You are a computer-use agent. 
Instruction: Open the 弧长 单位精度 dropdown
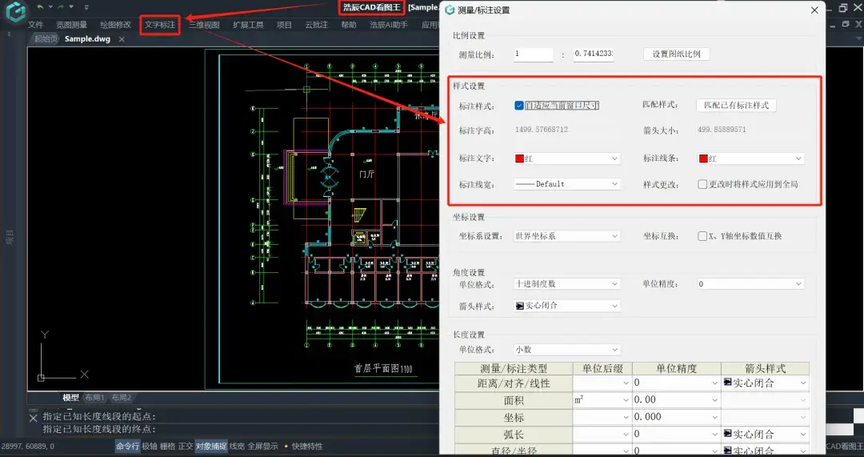[677, 434]
